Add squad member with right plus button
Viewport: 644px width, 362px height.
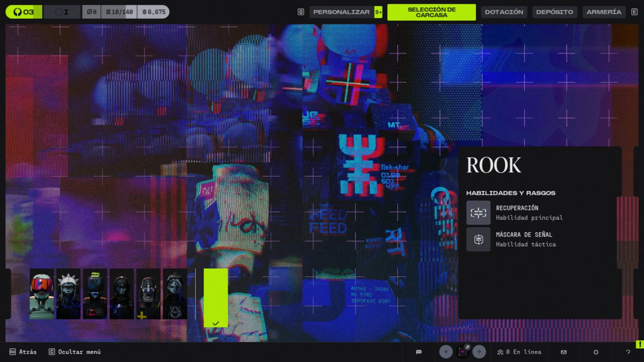tap(479, 352)
